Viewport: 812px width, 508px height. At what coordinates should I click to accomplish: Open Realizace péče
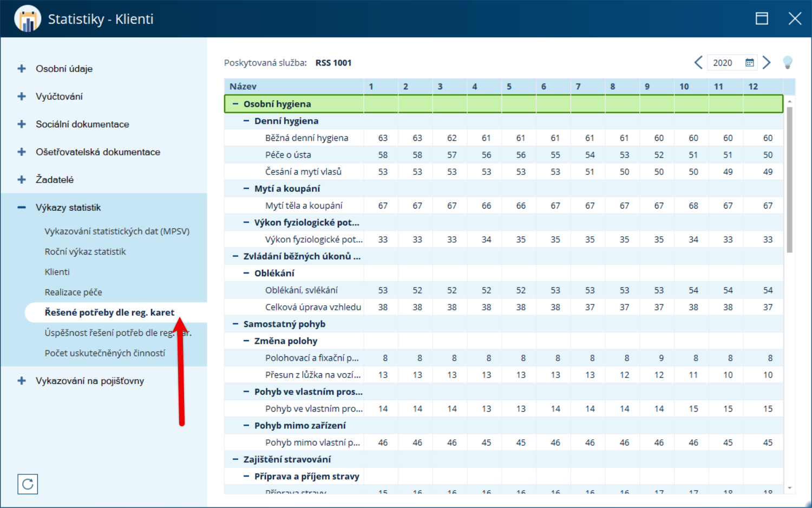pos(73,292)
